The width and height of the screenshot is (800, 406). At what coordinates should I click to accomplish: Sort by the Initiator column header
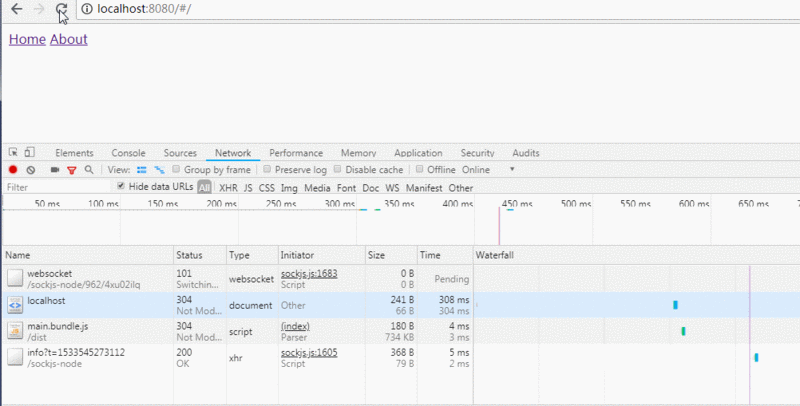tap(322, 255)
